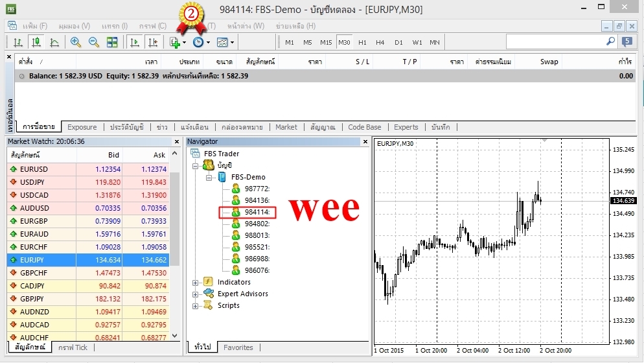
Task: Select account 984136 in Navigator
Action: [257, 200]
